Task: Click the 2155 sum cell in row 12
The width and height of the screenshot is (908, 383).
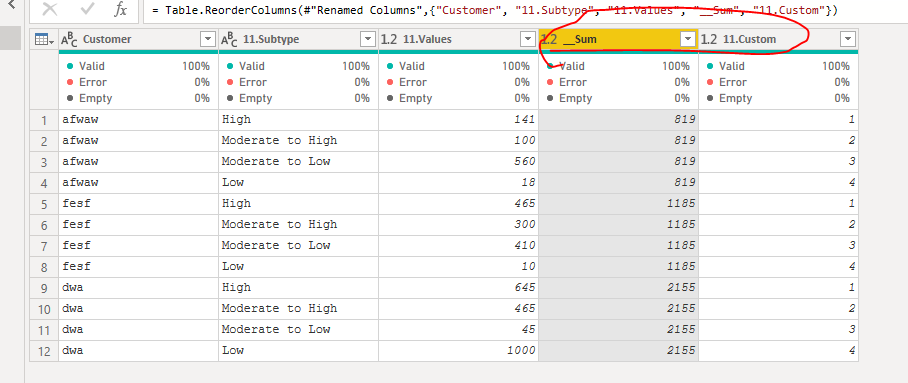Action: (x=618, y=351)
